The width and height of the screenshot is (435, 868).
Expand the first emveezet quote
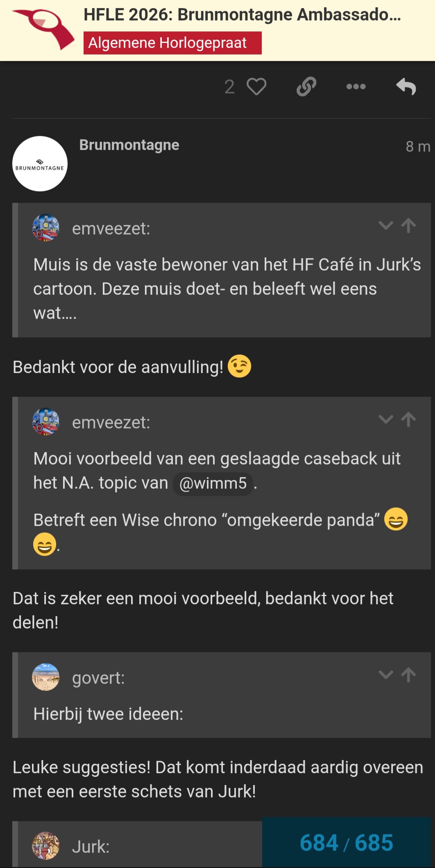click(385, 226)
